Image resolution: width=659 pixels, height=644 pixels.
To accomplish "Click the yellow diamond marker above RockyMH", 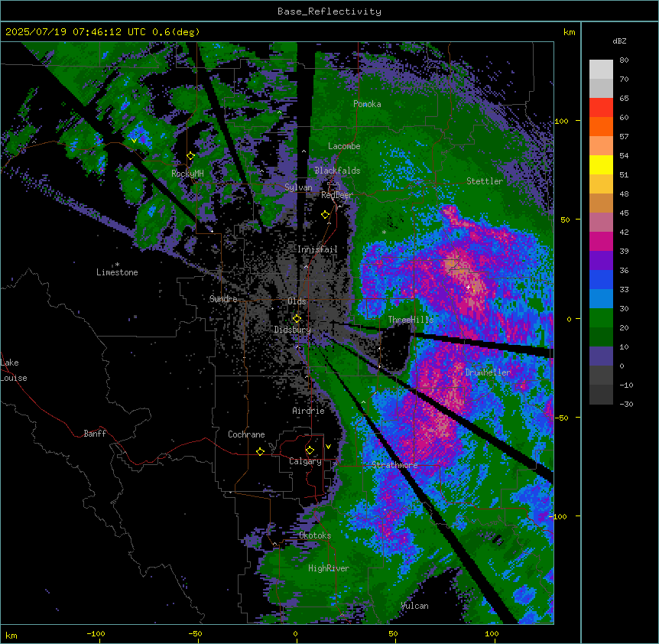I will pyautogui.click(x=191, y=156).
